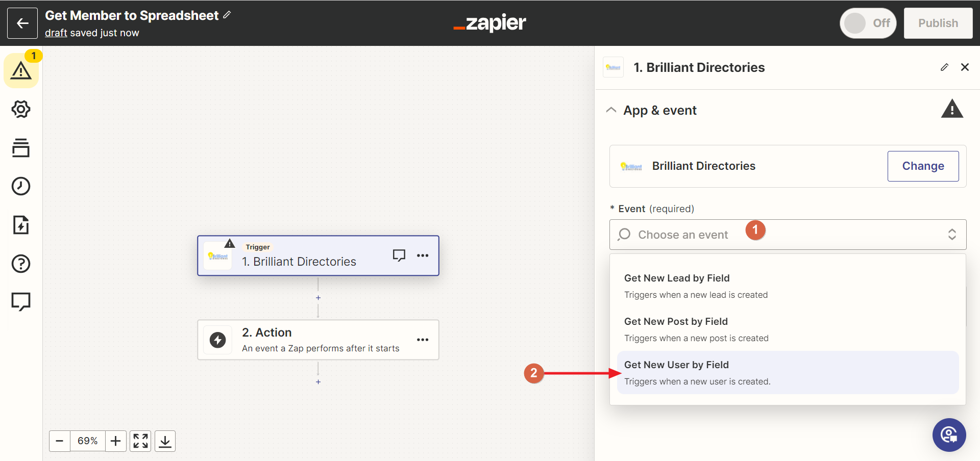Click the Publish button

click(938, 23)
